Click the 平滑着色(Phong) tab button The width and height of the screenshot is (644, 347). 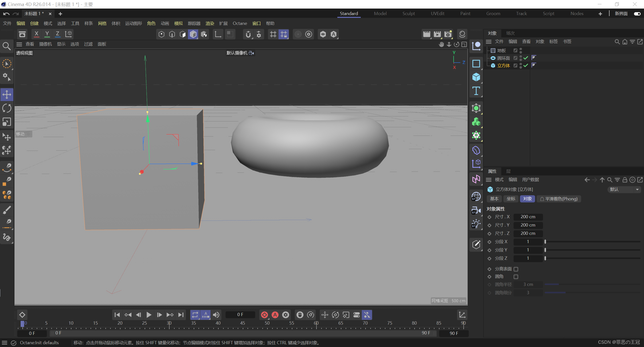559,199
